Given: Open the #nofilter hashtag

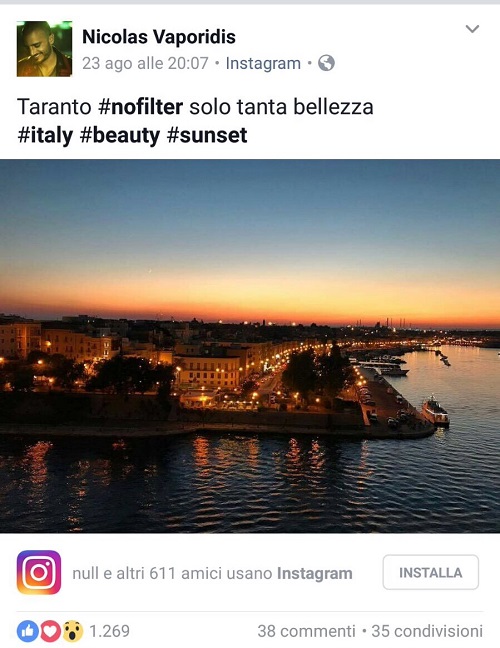Looking at the screenshot, I should [x=140, y=107].
